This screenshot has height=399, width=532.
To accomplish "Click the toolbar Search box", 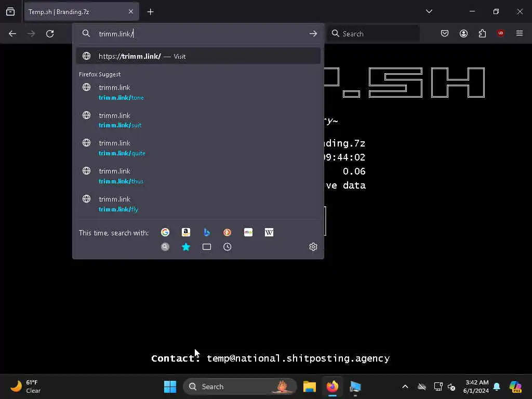I will click(374, 34).
